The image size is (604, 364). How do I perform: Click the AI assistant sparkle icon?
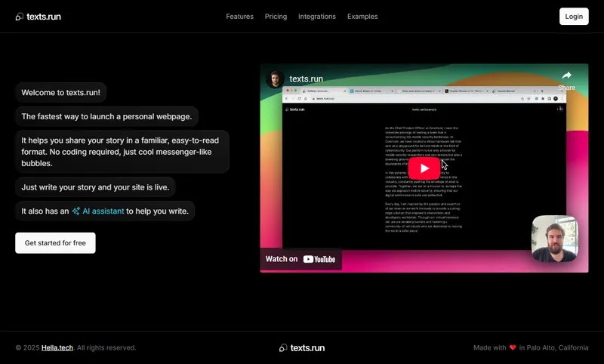[x=76, y=211]
